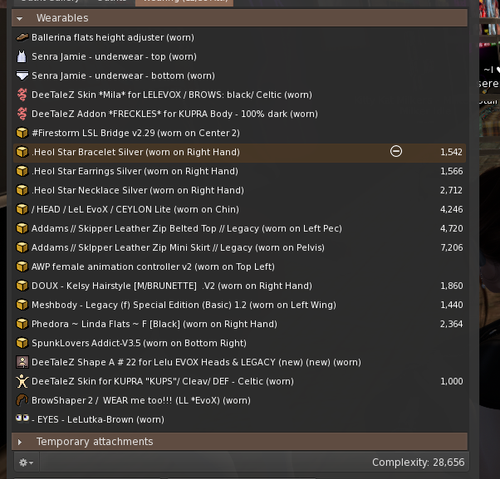
Task: Select Addams Skipper Leather Zip Mini Skirt
Action: [x=239, y=247]
